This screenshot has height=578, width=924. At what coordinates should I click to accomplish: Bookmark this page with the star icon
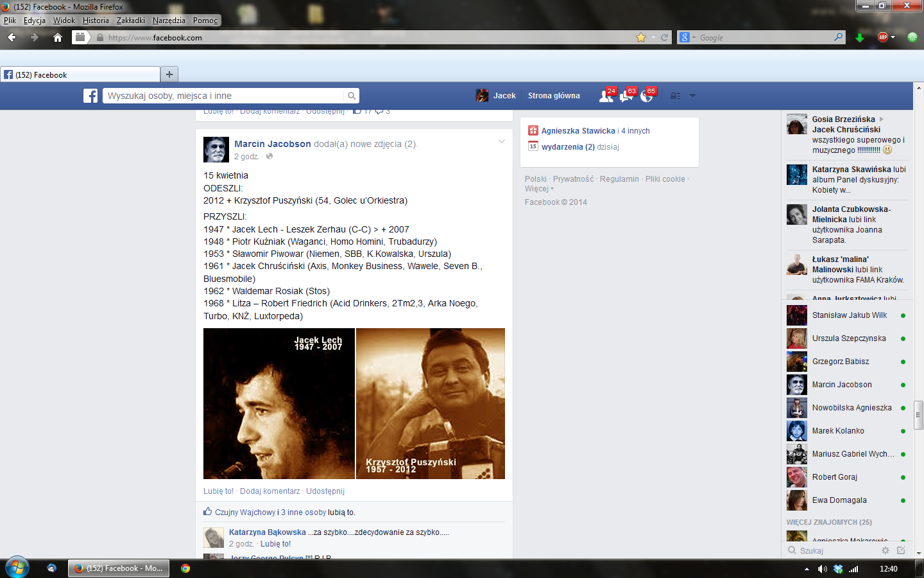click(640, 38)
